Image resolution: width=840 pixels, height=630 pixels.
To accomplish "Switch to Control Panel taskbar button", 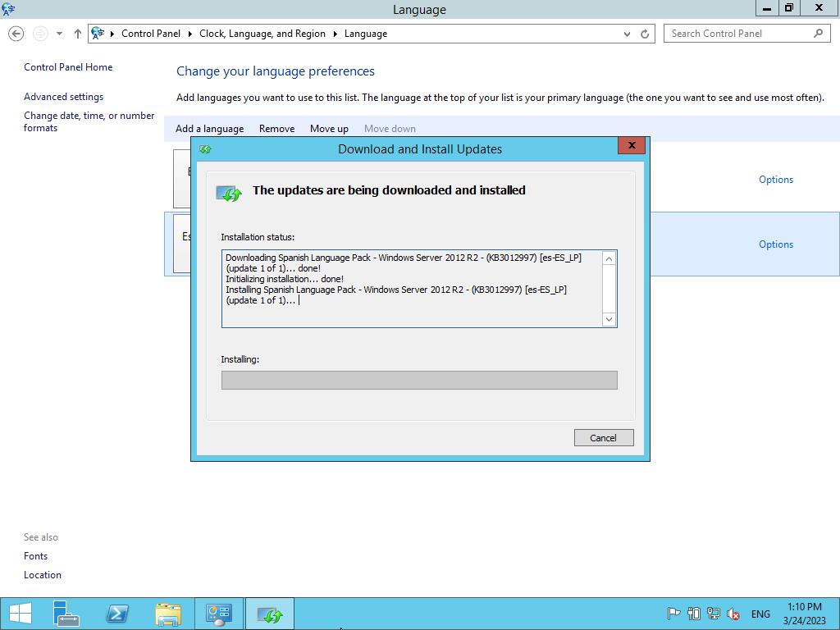I will [x=219, y=614].
